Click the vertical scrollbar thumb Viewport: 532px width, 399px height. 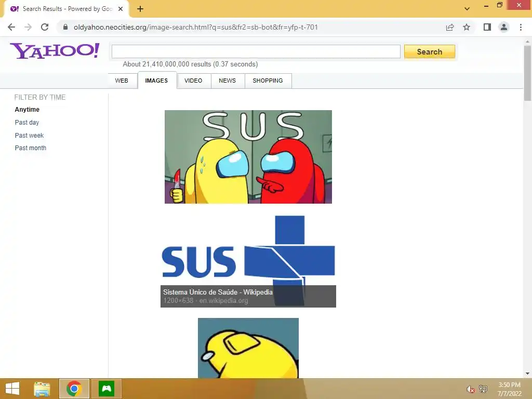click(x=527, y=73)
